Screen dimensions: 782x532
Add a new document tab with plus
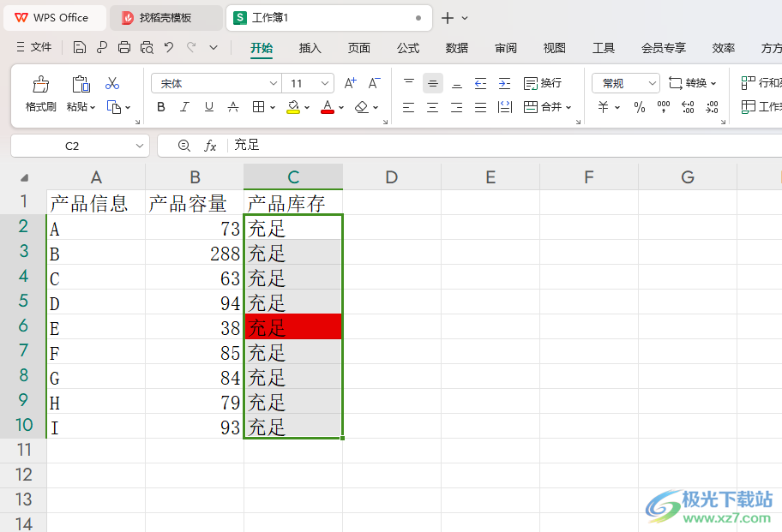click(448, 18)
